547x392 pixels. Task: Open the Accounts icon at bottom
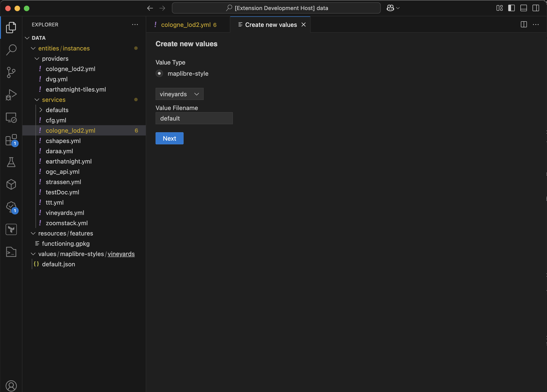tap(11, 385)
